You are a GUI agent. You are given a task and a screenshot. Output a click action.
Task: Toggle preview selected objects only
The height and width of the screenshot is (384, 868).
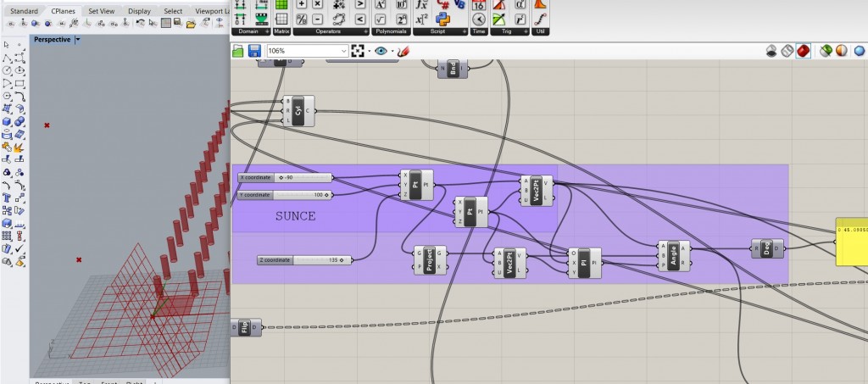coord(826,51)
